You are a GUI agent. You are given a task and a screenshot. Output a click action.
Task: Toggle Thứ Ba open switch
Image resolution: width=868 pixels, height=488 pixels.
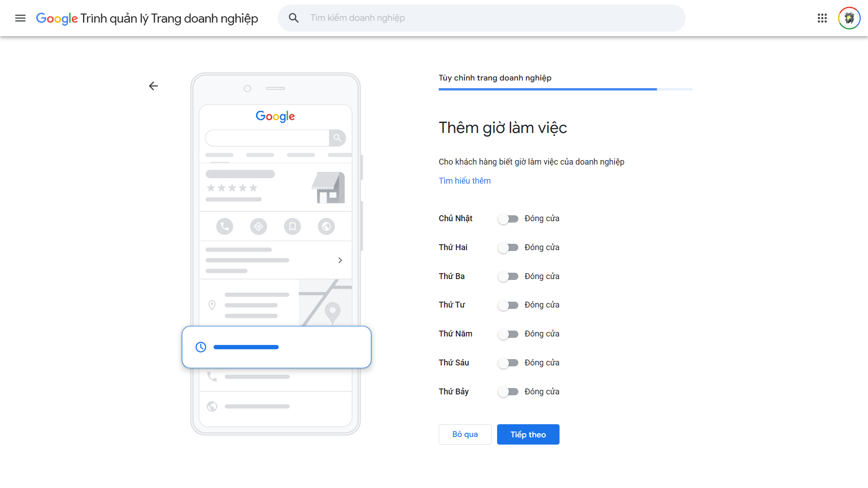[508, 276]
